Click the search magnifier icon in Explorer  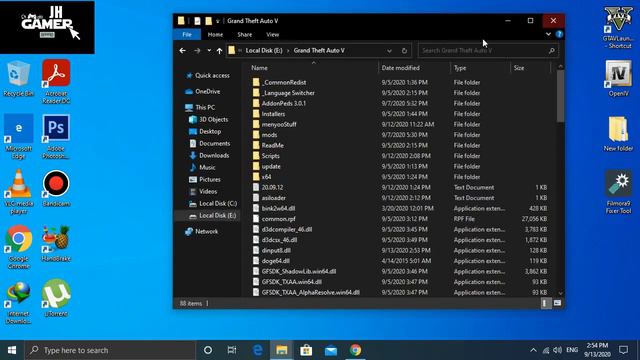click(x=551, y=51)
